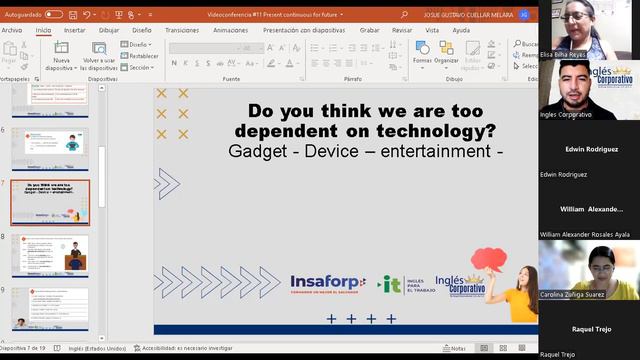Click the search magnifier in title bar

tap(404, 15)
